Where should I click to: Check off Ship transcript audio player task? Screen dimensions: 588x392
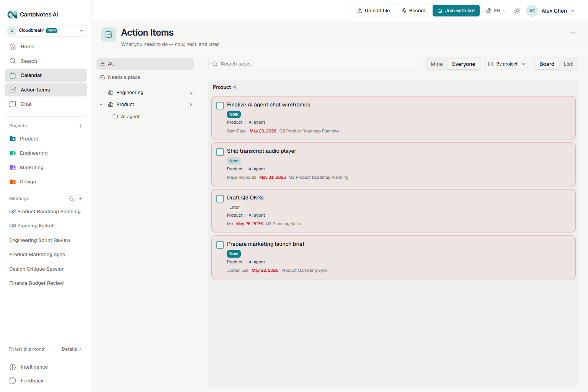(220, 152)
